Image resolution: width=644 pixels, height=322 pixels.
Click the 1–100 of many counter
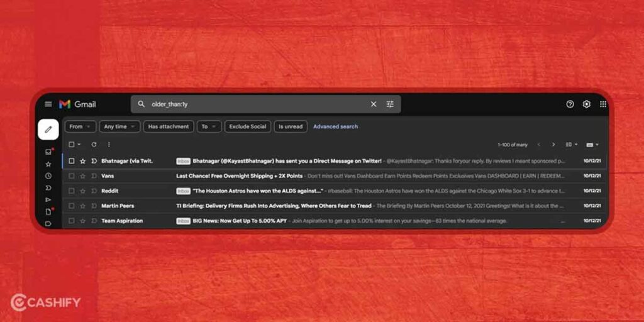[513, 145]
